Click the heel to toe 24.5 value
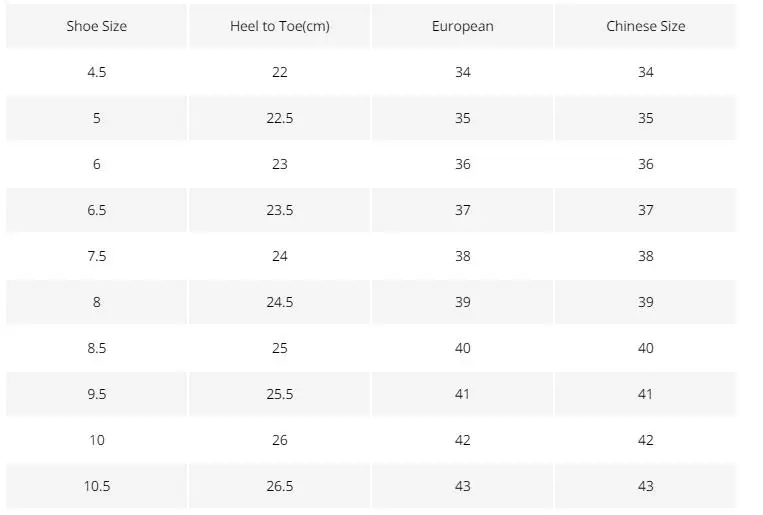The width and height of the screenshot is (763, 515). point(279,302)
